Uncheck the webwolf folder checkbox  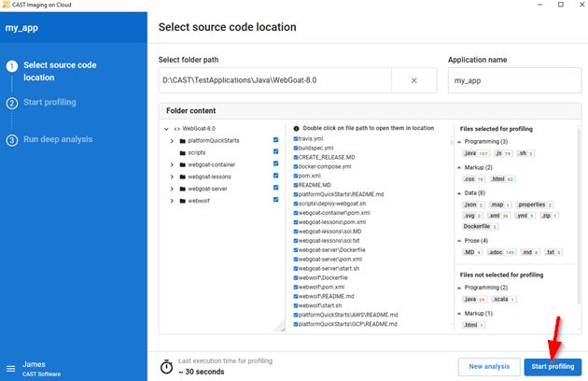click(275, 200)
